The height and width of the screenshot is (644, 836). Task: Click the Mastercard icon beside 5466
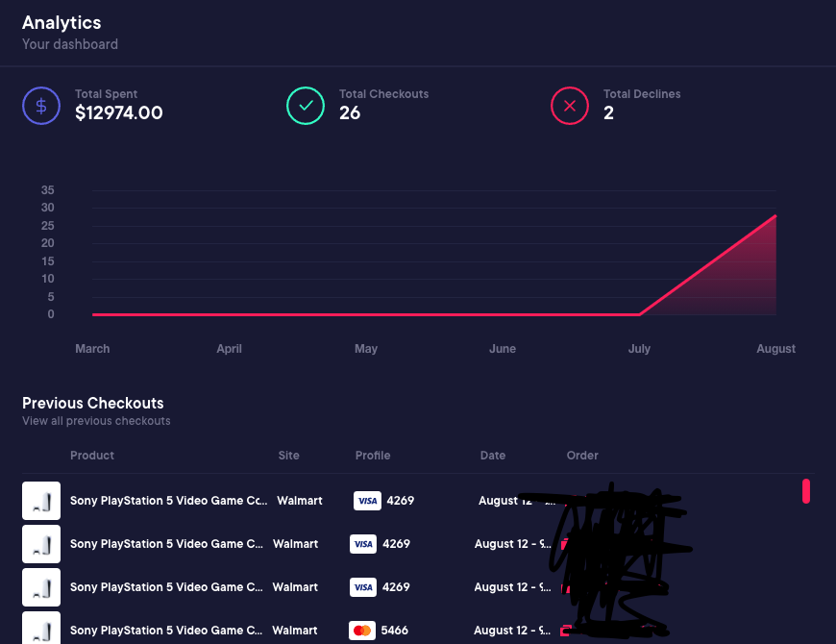pos(362,631)
